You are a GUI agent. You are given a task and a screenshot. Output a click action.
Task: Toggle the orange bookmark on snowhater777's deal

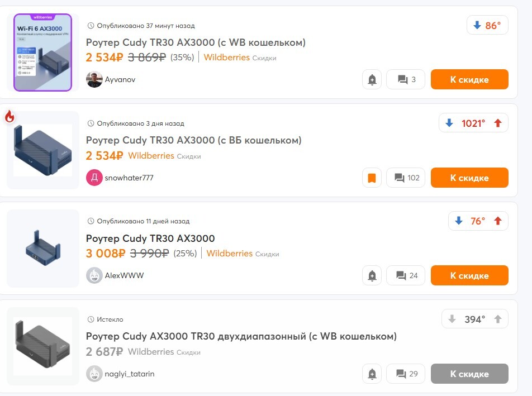(372, 178)
